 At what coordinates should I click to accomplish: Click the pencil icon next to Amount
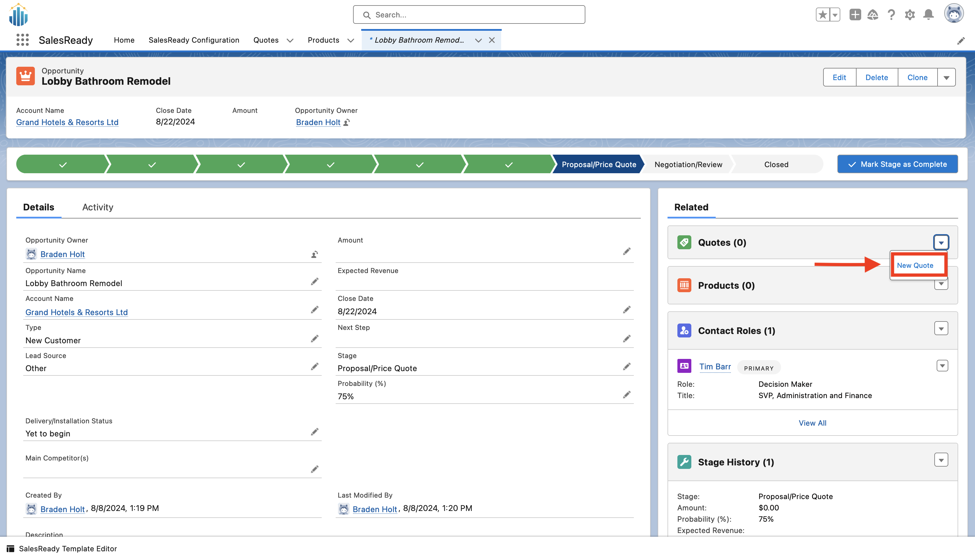[626, 252]
